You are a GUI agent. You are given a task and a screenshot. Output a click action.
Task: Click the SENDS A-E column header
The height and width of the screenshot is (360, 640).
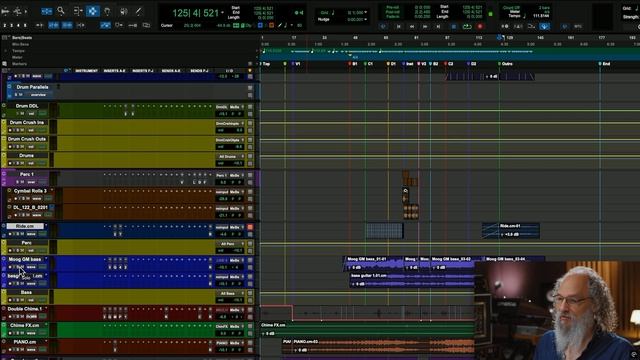pyautogui.click(x=171, y=71)
